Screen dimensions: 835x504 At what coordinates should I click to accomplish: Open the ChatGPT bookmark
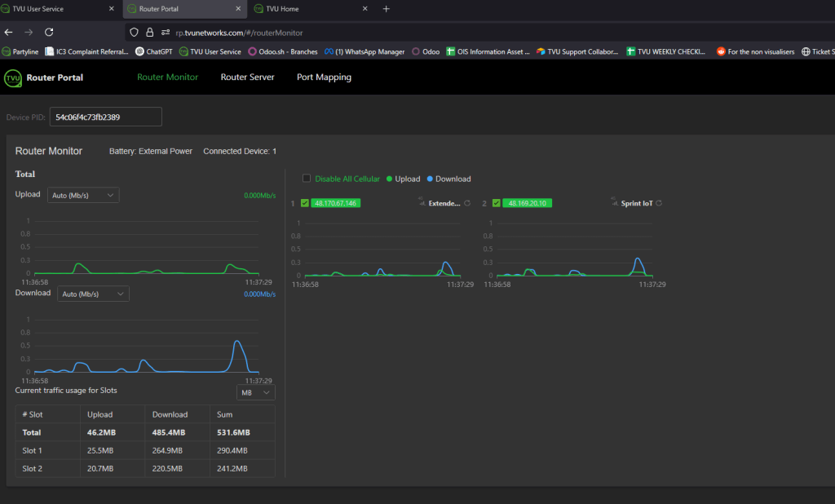click(x=154, y=51)
